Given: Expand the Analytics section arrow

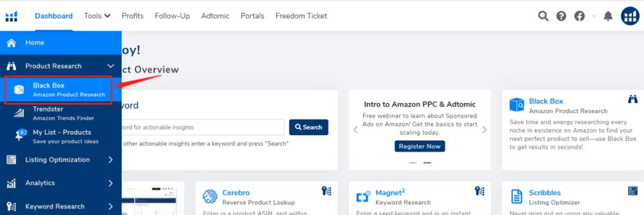Looking at the screenshot, I should coord(110,183).
